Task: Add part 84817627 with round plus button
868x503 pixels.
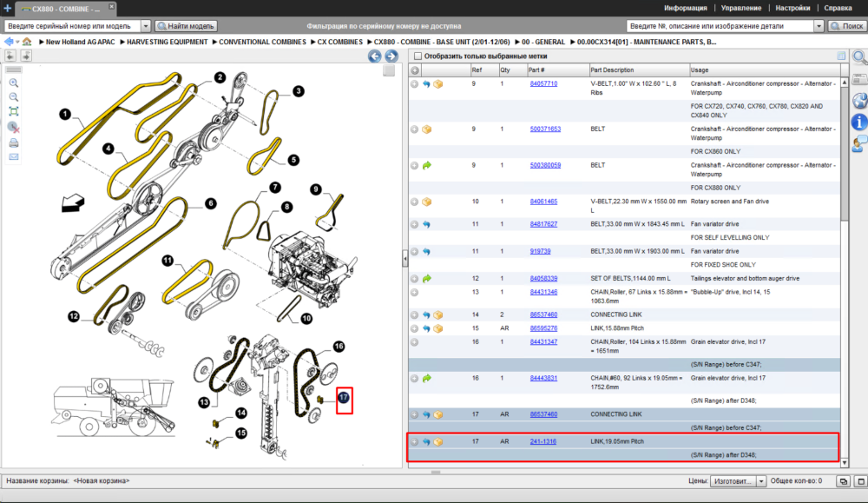Action: [x=415, y=225]
